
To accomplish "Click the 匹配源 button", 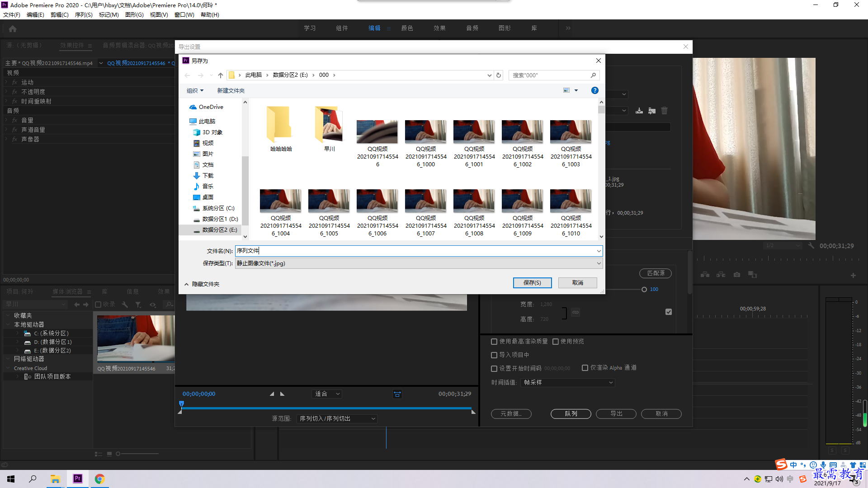I will click(656, 273).
